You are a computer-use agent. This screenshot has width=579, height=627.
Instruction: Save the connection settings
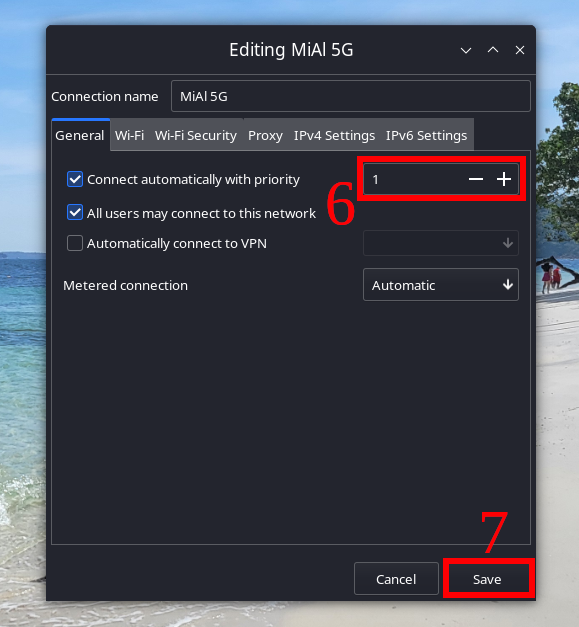coord(487,579)
